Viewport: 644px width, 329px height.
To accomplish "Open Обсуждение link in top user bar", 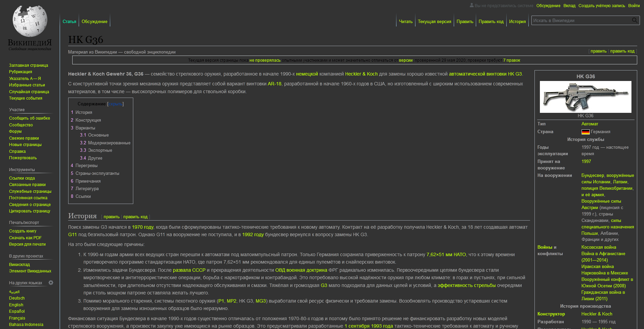I will (548, 5).
